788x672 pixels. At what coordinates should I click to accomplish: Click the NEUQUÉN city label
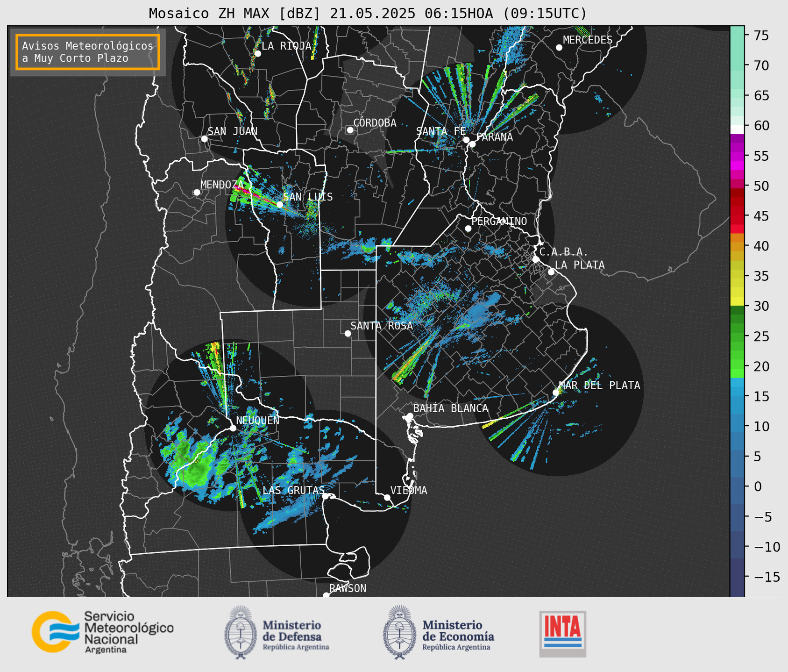(258, 420)
